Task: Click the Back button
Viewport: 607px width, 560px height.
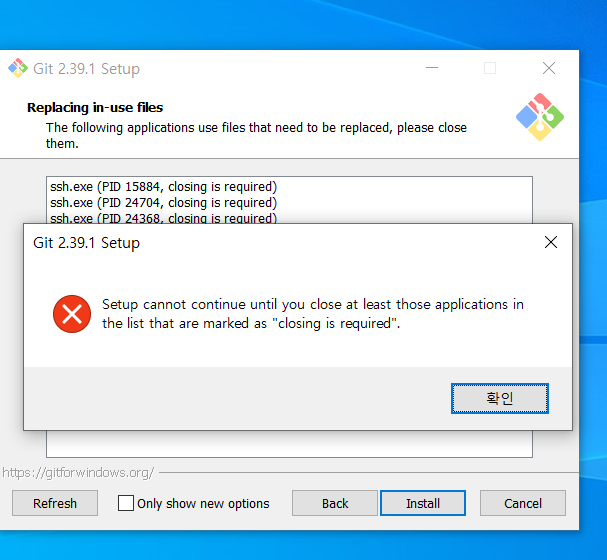Action: pos(335,503)
